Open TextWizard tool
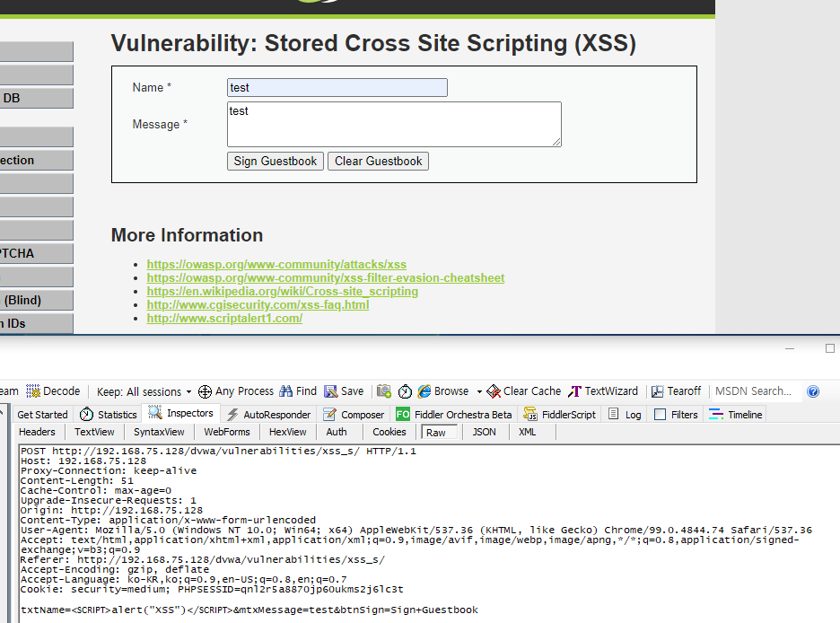The width and height of the screenshot is (840, 623). [604, 391]
